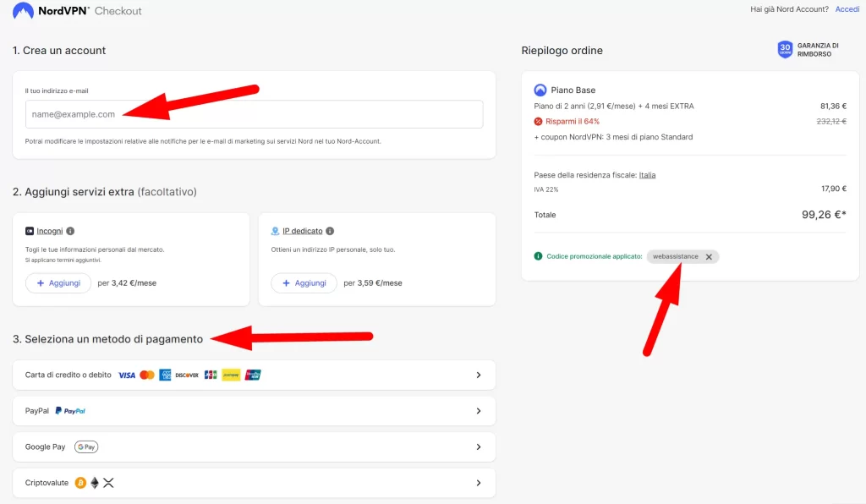Click the IP dedicato location icon

point(275,231)
